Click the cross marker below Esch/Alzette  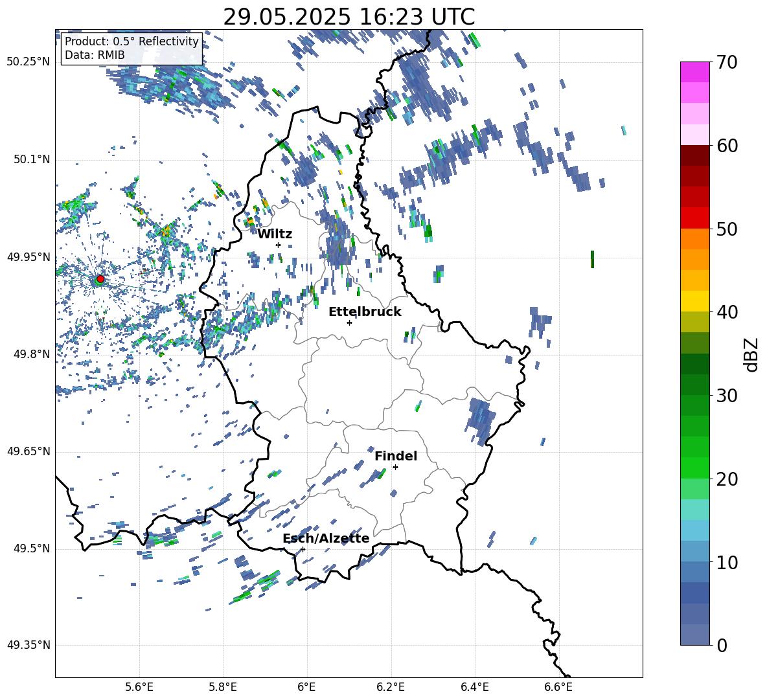tap(303, 549)
